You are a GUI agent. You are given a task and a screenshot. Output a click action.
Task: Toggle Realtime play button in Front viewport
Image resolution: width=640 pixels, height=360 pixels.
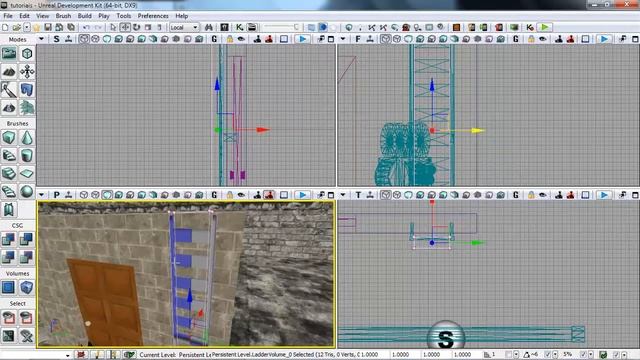pos(604,39)
